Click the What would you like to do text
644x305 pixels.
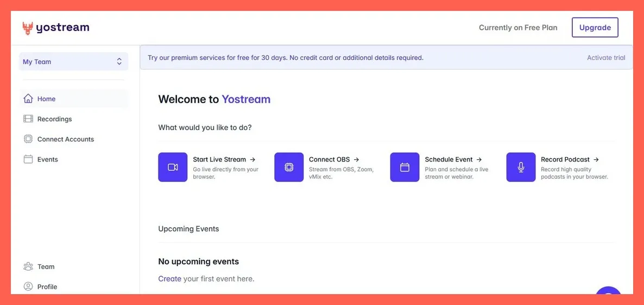pyautogui.click(x=205, y=127)
